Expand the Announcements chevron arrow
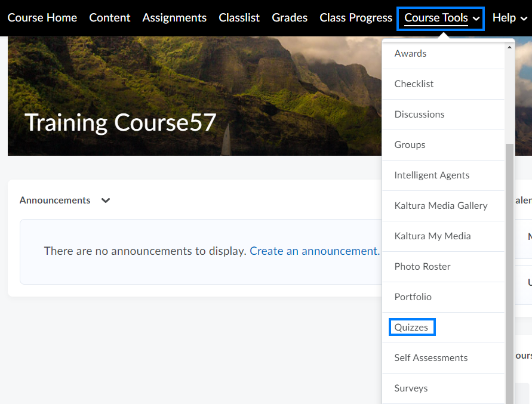 point(106,201)
